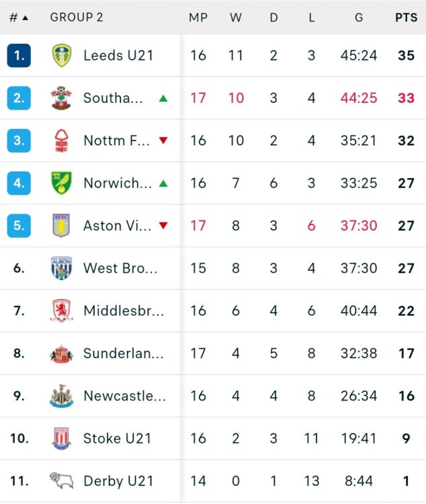Click the Nottingham Forest crest icon

[62, 140]
